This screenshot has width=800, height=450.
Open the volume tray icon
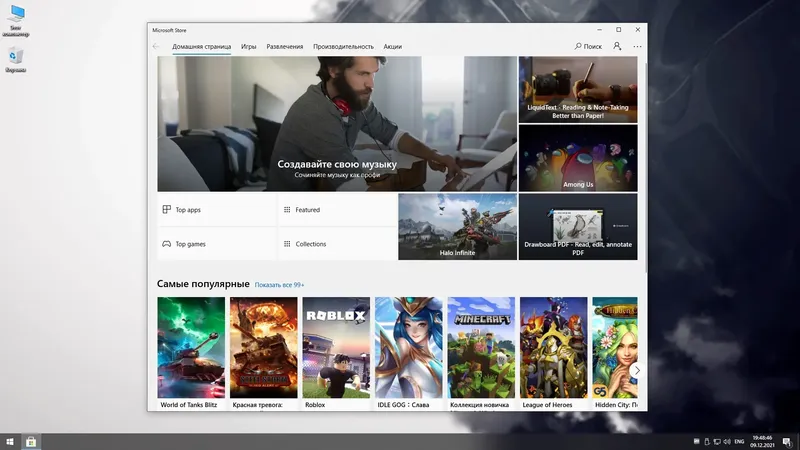(727, 442)
